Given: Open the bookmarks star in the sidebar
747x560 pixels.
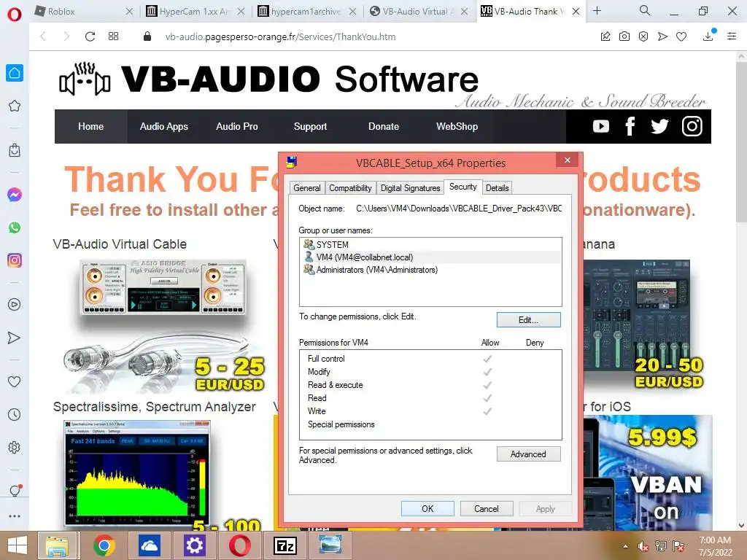Looking at the screenshot, I should (x=15, y=106).
